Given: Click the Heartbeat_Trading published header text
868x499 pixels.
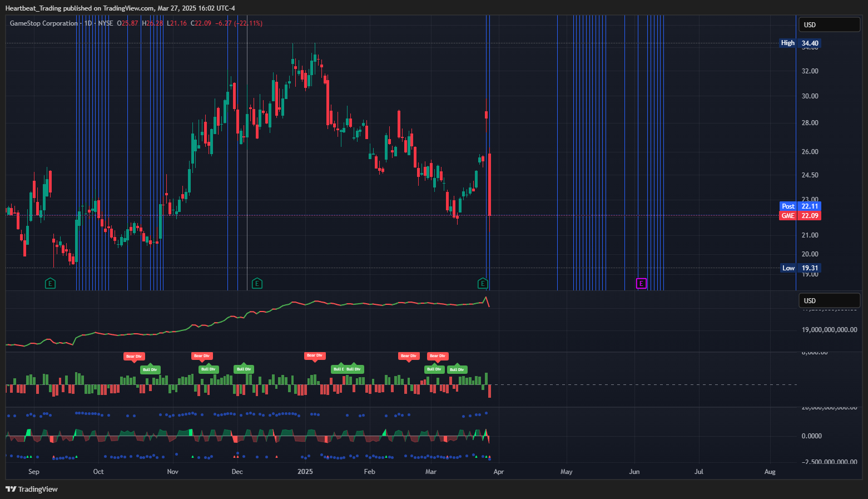Looking at the screenshot, I should point(120,8).
